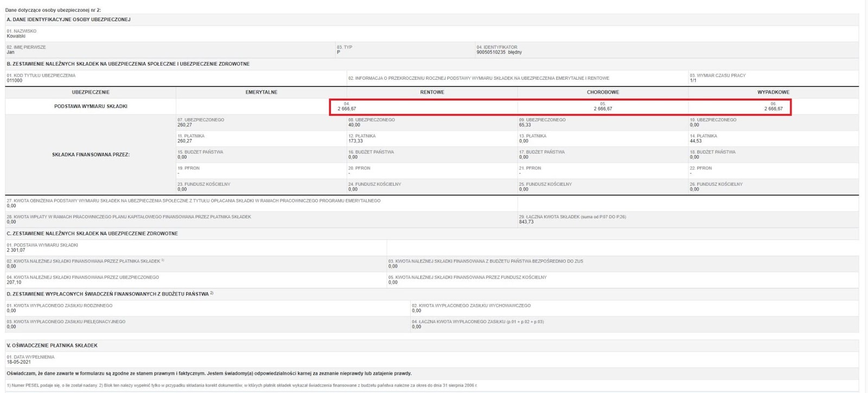
Task: Click field 02 about exceeding annual contribution base
Action: click(518, 78)
